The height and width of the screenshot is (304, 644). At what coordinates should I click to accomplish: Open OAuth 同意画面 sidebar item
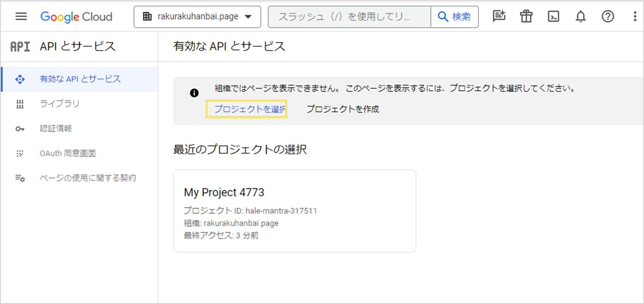point(80,154)
